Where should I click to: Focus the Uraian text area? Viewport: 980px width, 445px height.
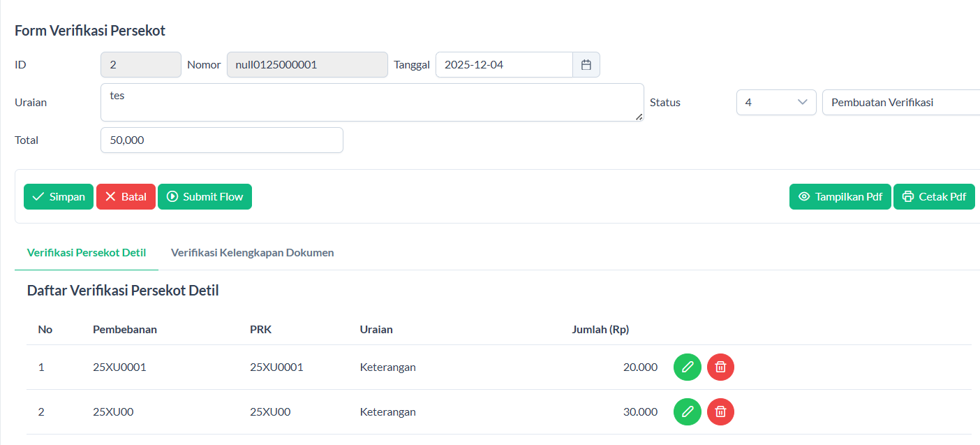(371, 103)
